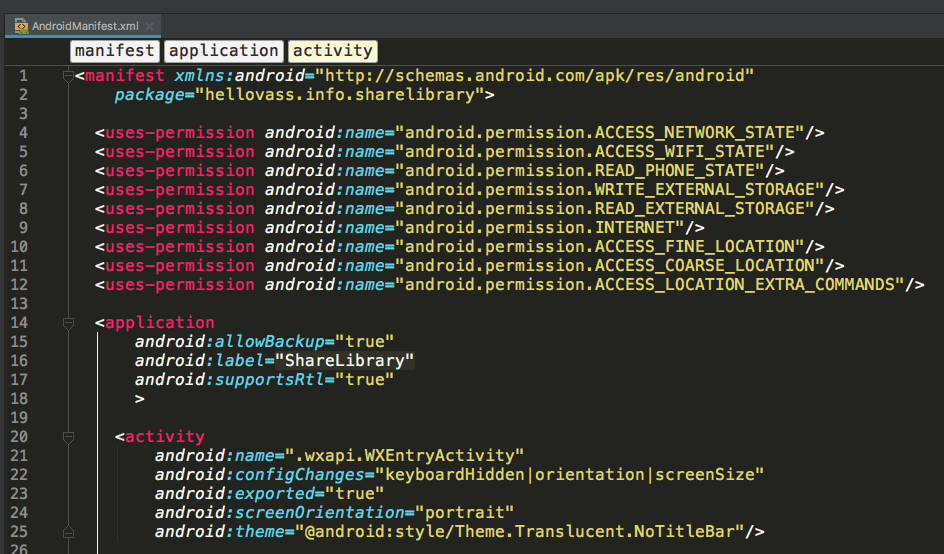944x554 pixels.
Task: Click line number 4 in the gutter
Action: tap(23, 132)
